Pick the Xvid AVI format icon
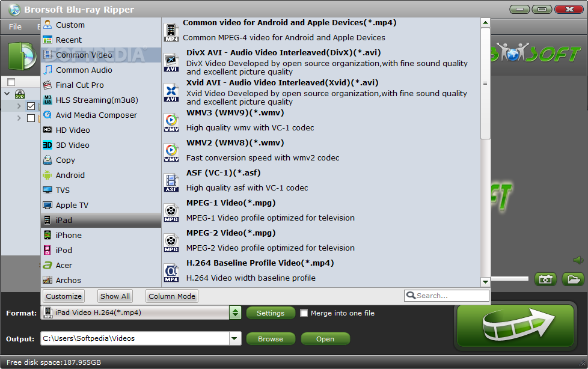588x369 pixels. tap(171, 93)
